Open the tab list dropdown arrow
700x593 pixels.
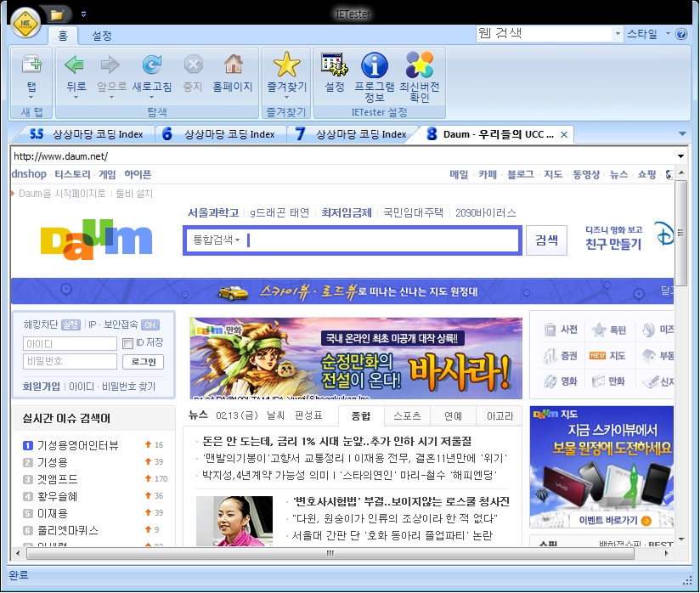(x=682, y=133)
